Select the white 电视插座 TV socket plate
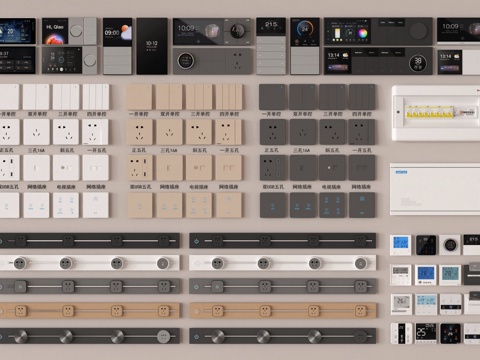The image size is (480, 360). coord(66,168)
